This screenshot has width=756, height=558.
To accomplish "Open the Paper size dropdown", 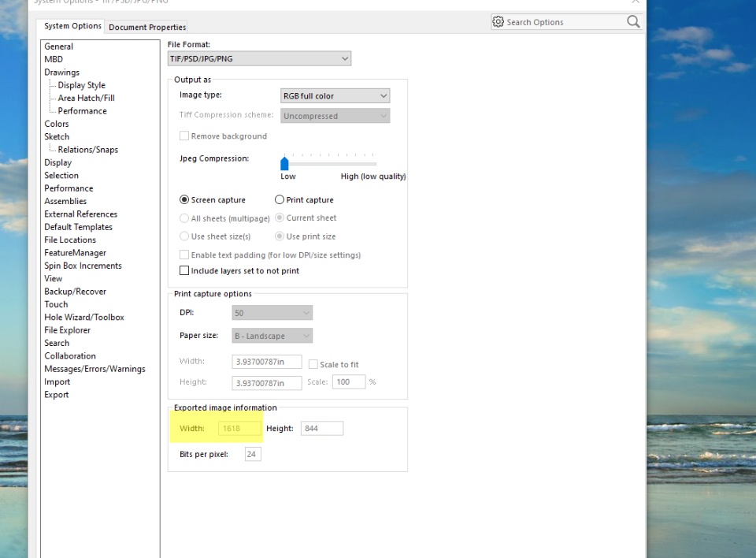I will tap(272, 336).
